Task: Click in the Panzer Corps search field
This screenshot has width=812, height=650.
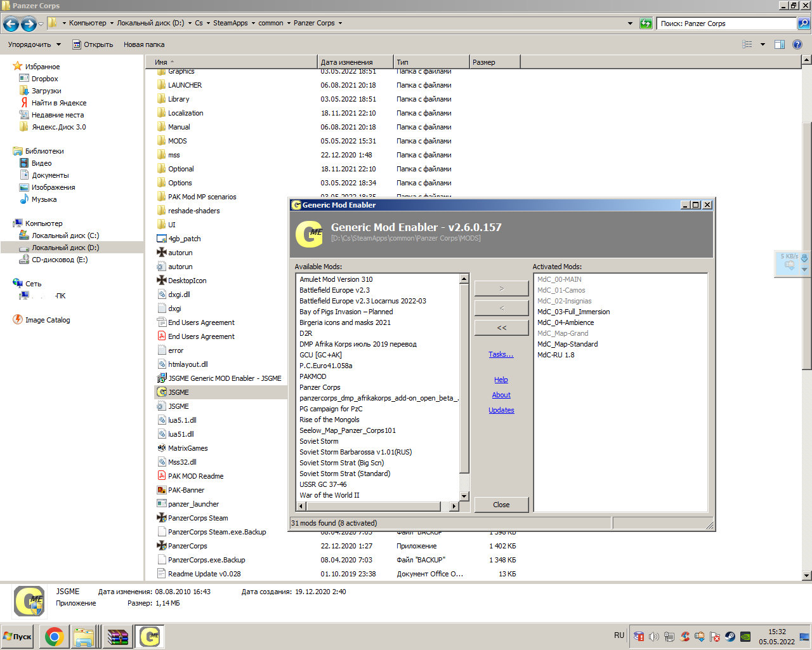Action: [726, 23]
